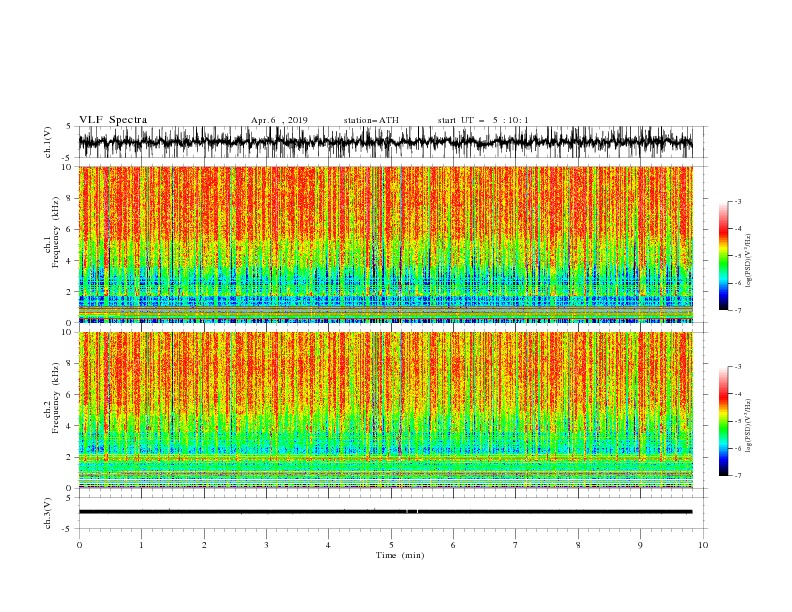Click the "-4" tick on ch.2 colorbar

pyautogui.click(x=737, y=394)
